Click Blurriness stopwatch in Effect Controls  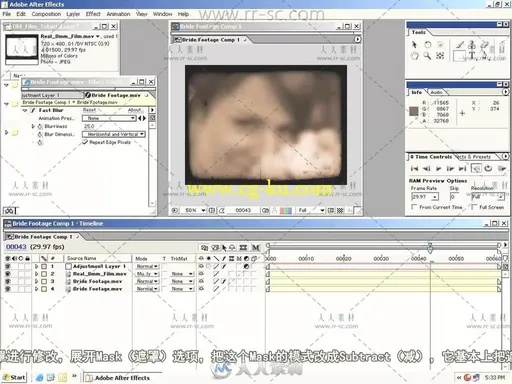(40, 126)
